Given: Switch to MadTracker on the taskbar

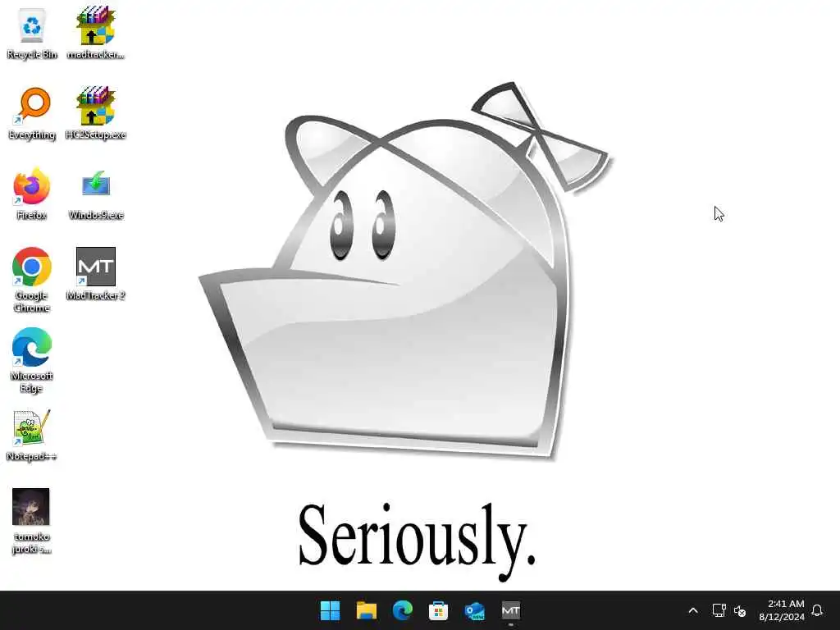Looking at the screenshot, I should (x=510, y=610).
